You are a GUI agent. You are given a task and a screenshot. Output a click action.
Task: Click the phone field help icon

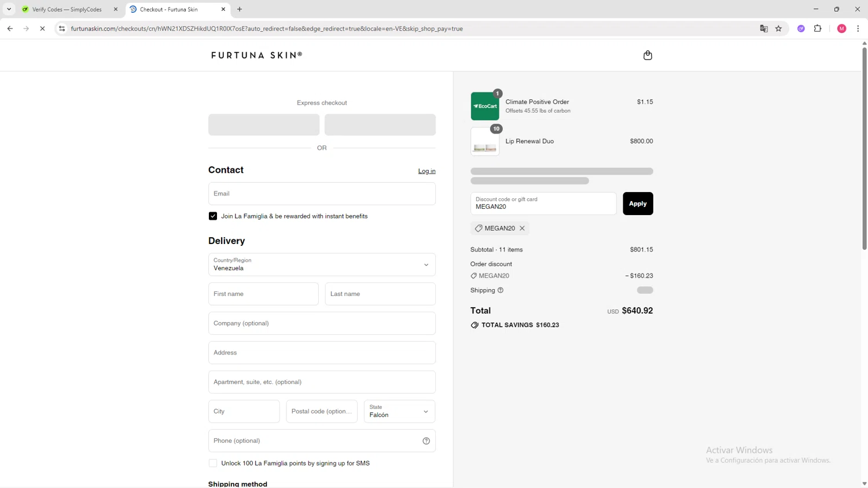426,441
